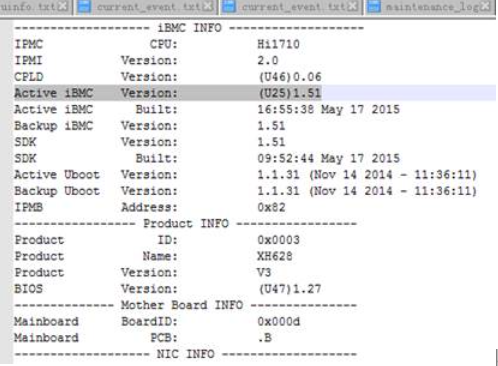Click the 'IPMI' row label
498x366 pixels.
point(28,60)
